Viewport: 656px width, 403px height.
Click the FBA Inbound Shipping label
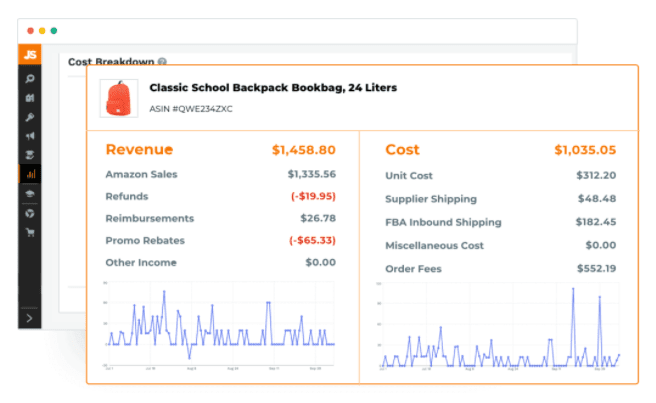click(x=443, y=222)
